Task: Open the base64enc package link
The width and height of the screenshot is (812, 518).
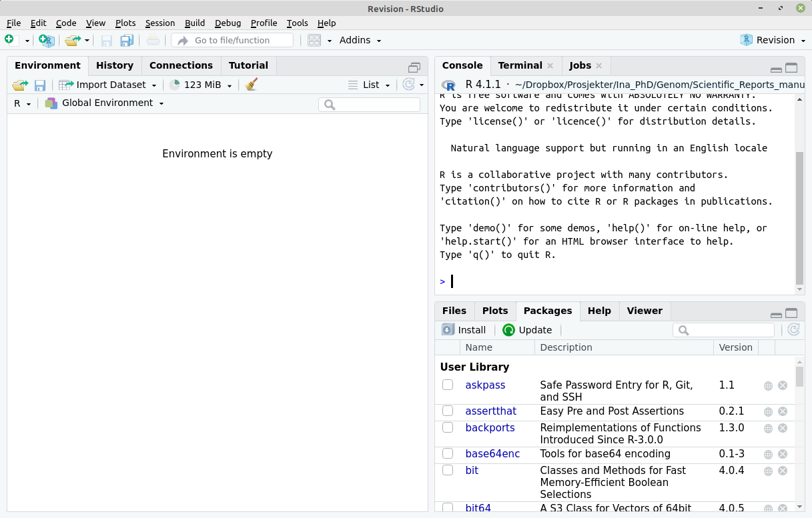Action: coord(492,453)
